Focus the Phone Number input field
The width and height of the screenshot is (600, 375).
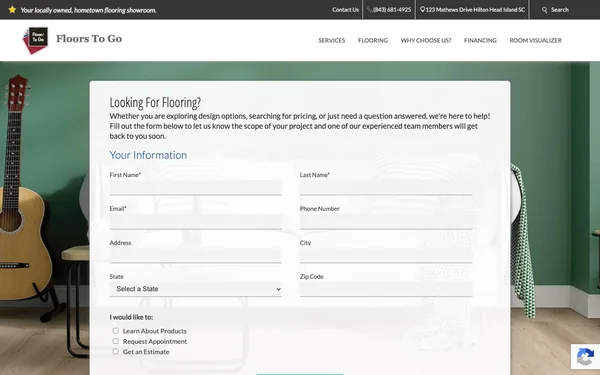(x=386, y=222)
